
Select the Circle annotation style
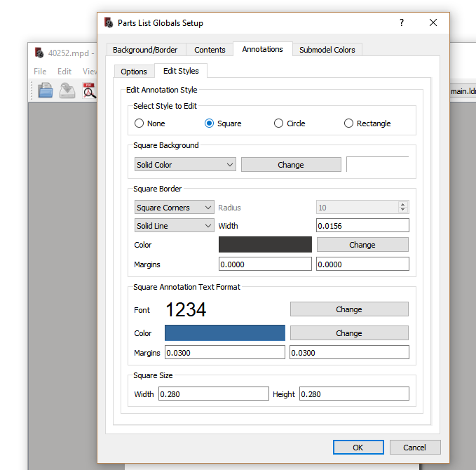(x=290, y=123)
